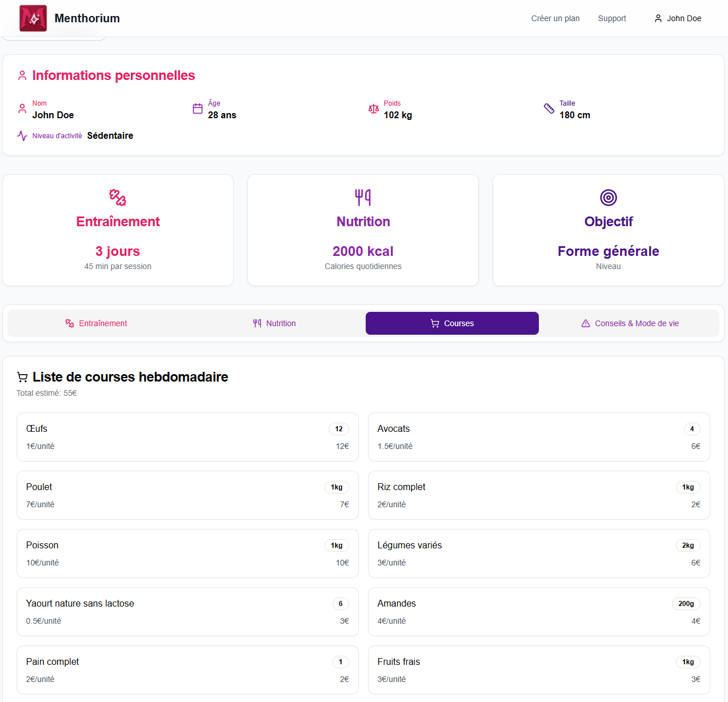
Task: Click the 28 ans age value
Action: pos(222,115)
